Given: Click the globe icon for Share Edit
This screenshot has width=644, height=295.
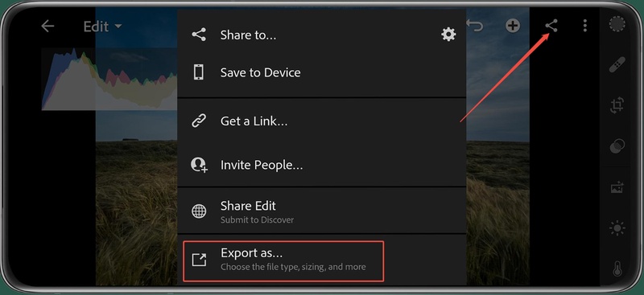Looking at the screenshot, I should [199, 211].
